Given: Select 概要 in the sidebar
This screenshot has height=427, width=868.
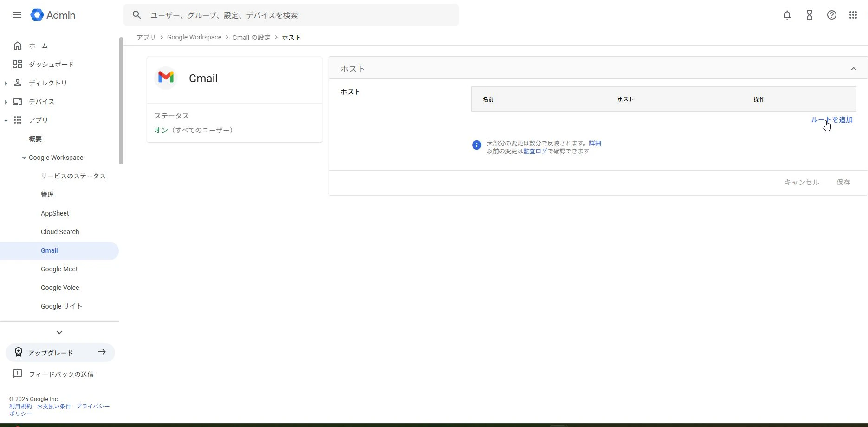Looking at the screenshot, I should tap(35, 139).
